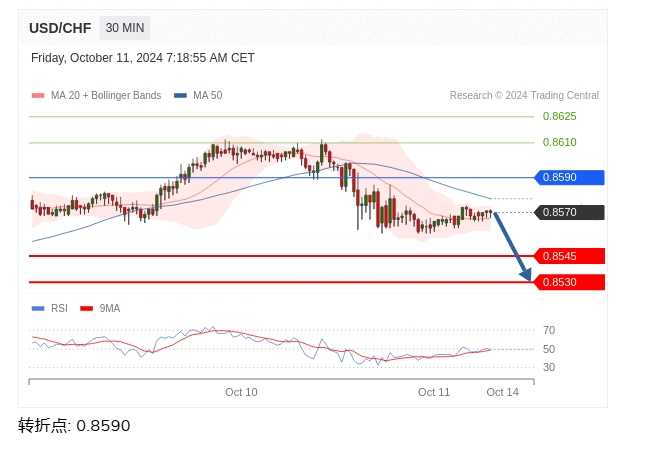Click the MA 20 + Bollinger Bands label

[x=106, y=95]
